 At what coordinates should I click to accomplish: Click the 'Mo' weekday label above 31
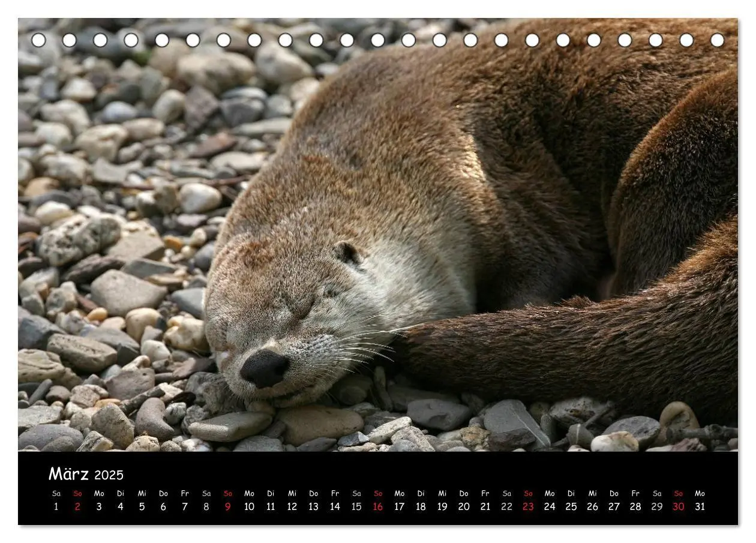pos(700,493)
